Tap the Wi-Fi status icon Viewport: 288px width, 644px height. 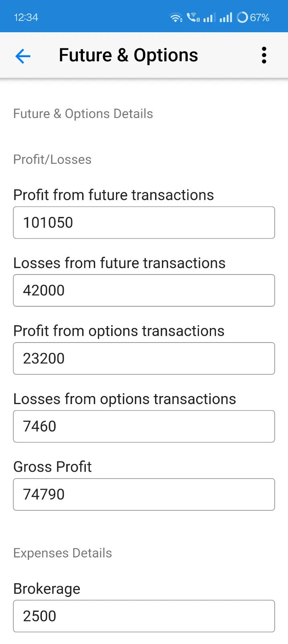tap(176, 17)
